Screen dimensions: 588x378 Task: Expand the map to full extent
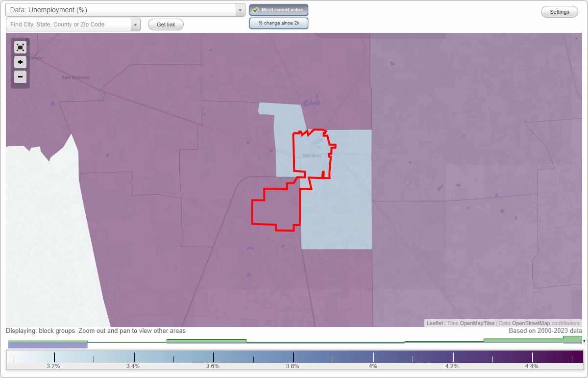(20, 47)
